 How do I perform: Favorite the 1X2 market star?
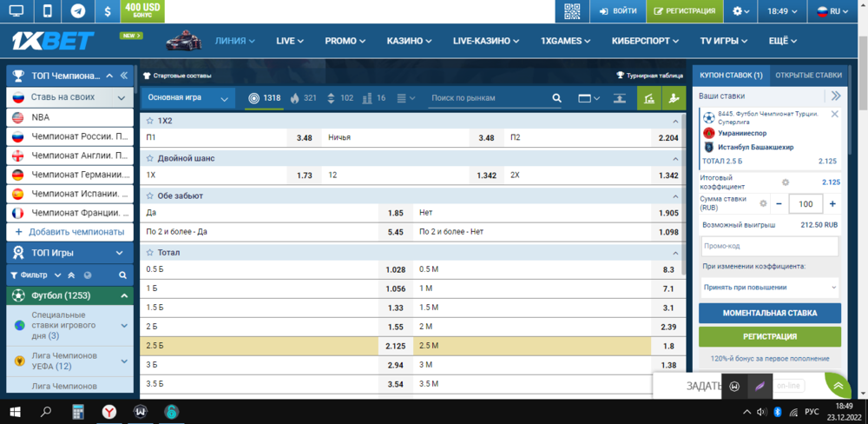(x=149, y=120)
